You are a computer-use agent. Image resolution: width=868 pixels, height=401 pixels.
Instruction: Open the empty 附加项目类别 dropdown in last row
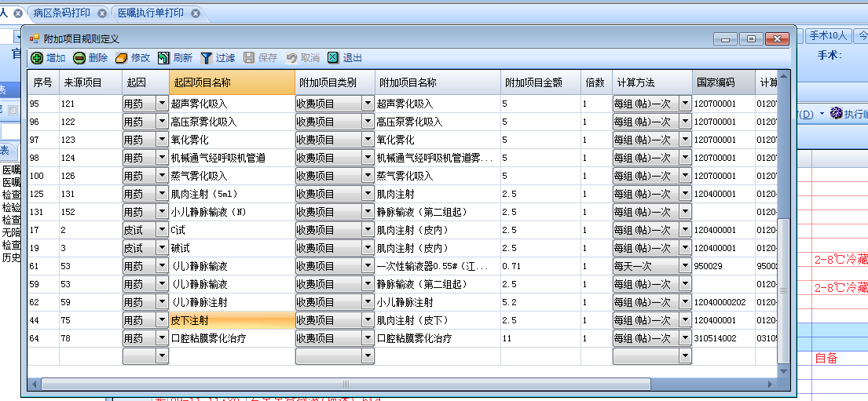click(x=368, y=357)
